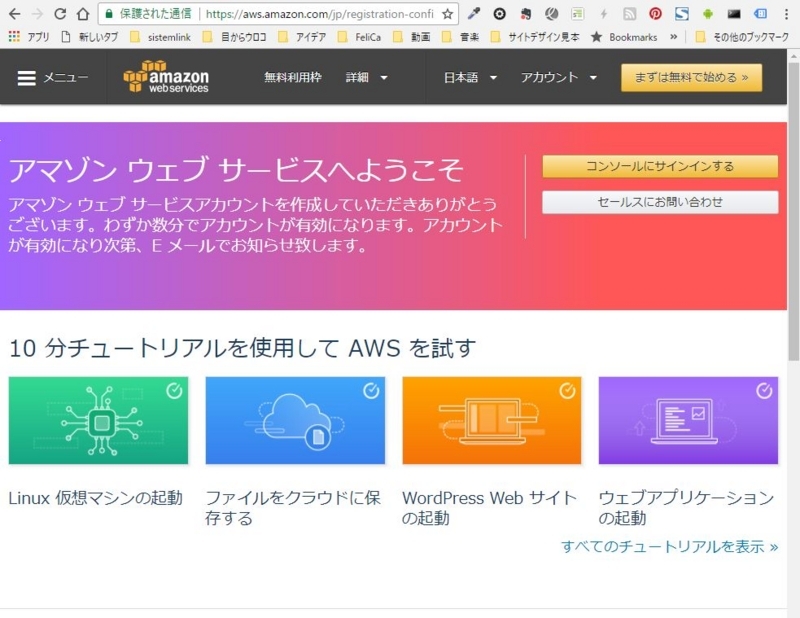Open the hamburger メニュー on the AWS navbar

click(28, 80)
